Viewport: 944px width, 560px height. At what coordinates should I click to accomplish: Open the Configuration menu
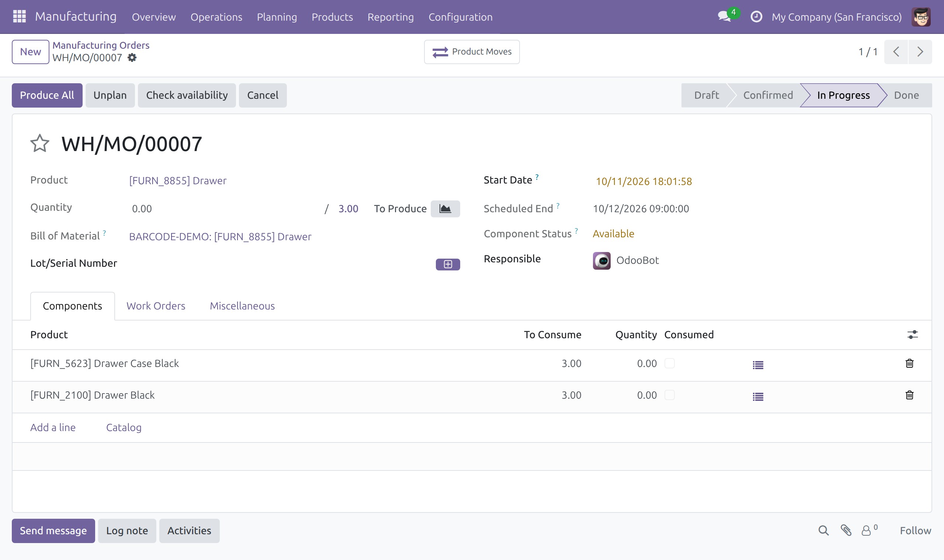point(460,17)
